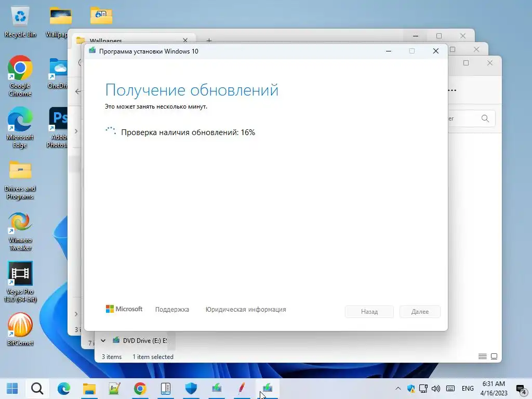Screen dimensions: 532x399
Task: Open the red feather app on taskbar
Action: pos(242,389)
